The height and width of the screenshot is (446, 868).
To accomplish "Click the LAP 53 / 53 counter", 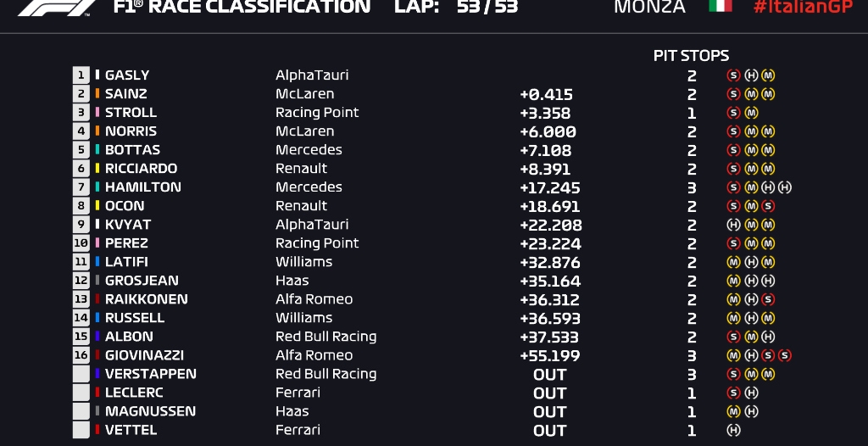I will pyautogui.click(x=456, y=7).
